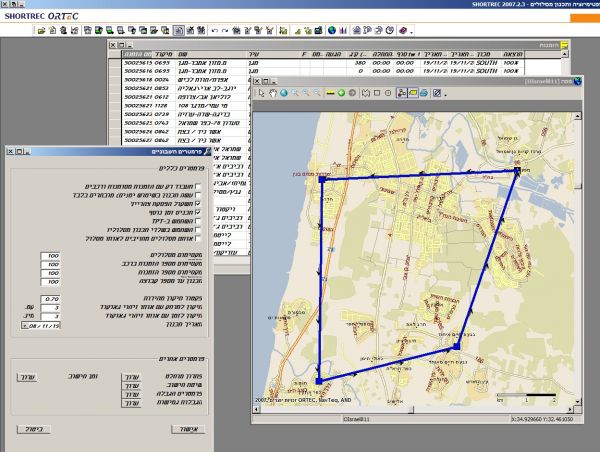Select the pan hand tool in map toolbar
The width and height of the screenshot is (600, 452).
(x=272, y=93)
